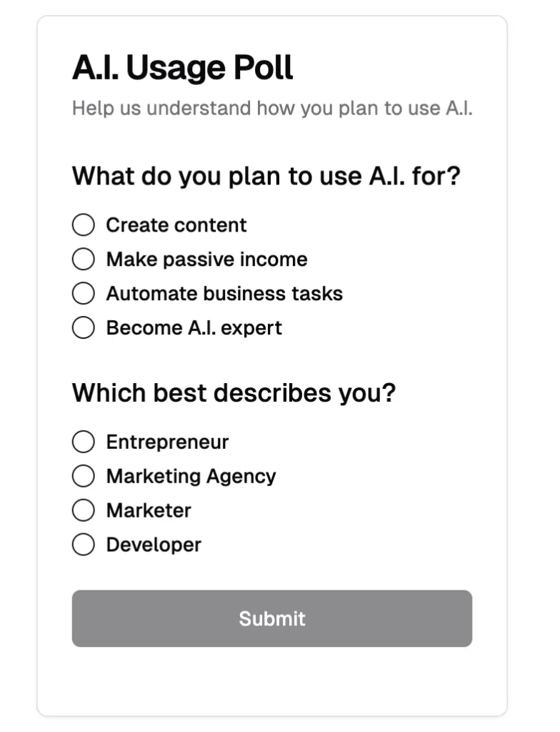Click the 'Automate business tasks' label text

(x=224, y=294)
